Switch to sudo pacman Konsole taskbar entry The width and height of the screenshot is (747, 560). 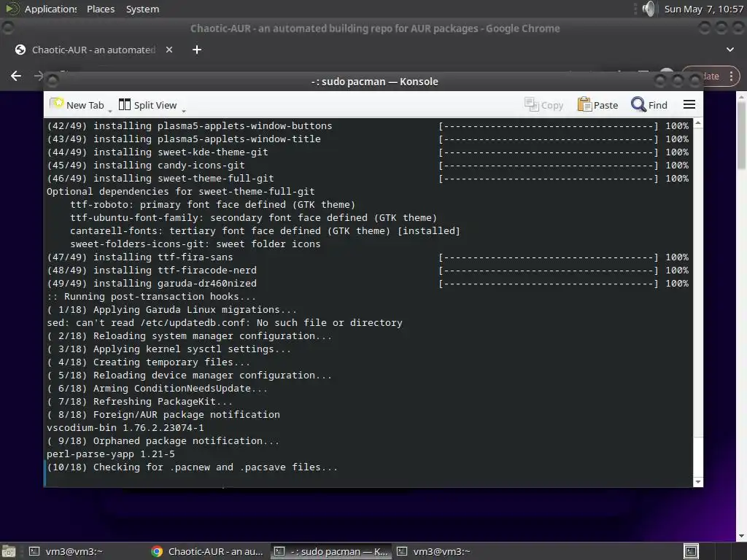[x=332, y=551]
